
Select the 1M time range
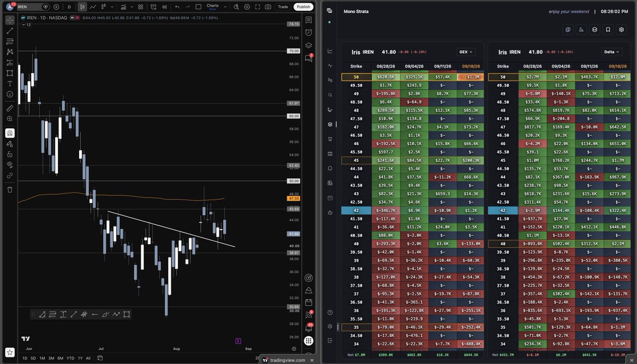tap(43, 358)
